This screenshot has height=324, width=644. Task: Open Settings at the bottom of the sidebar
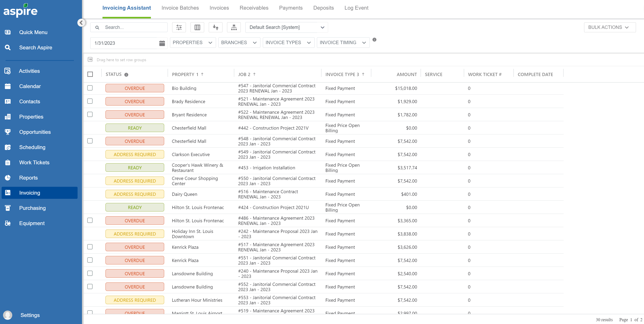click(30, 315)
